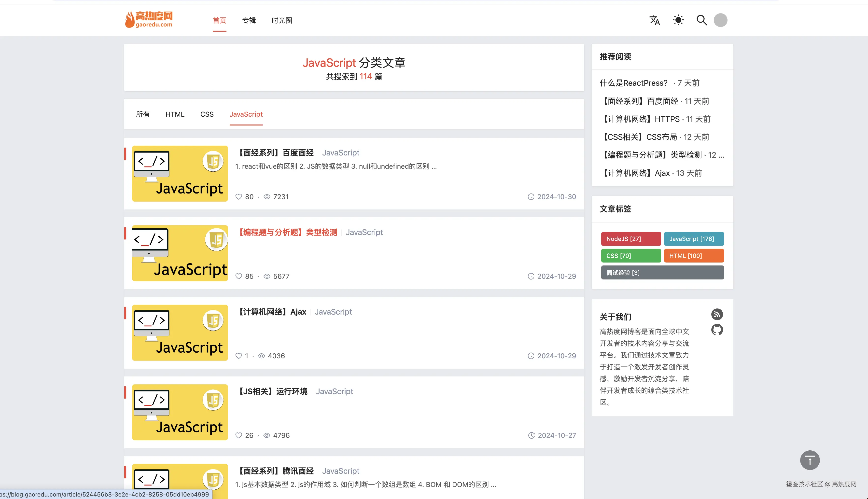The image size is (868, 499).
Task: Switch to the CSS category tab
Action: pos(207,114)
